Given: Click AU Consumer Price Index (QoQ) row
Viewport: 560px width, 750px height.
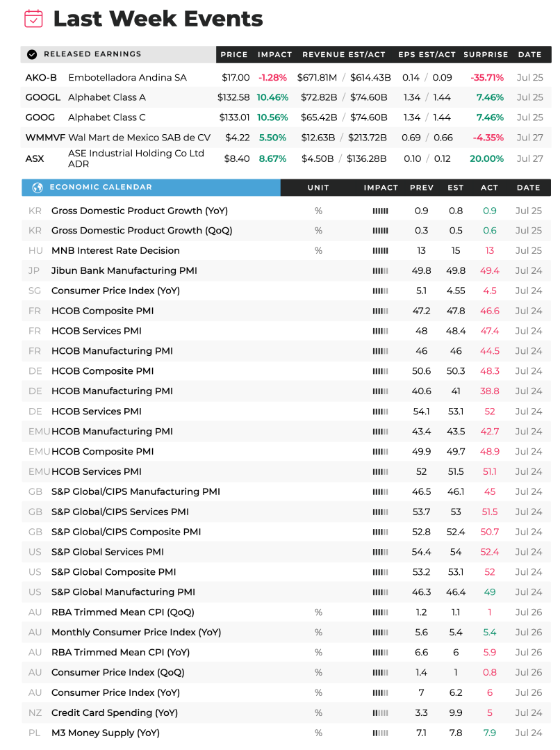Looking at the screenshot, I should click(x=286, y=673).
